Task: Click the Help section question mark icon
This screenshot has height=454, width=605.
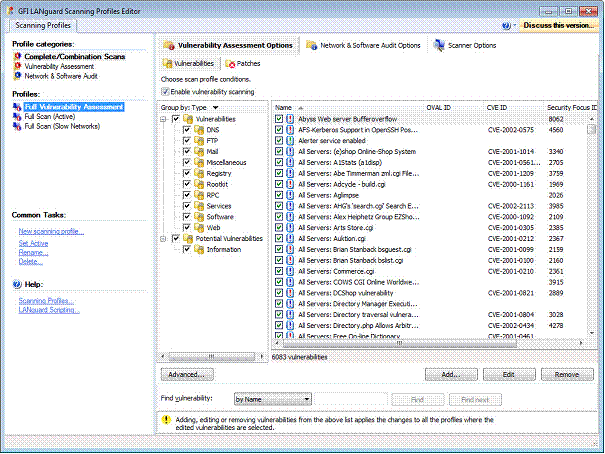Action: click(x=17, y=284)
